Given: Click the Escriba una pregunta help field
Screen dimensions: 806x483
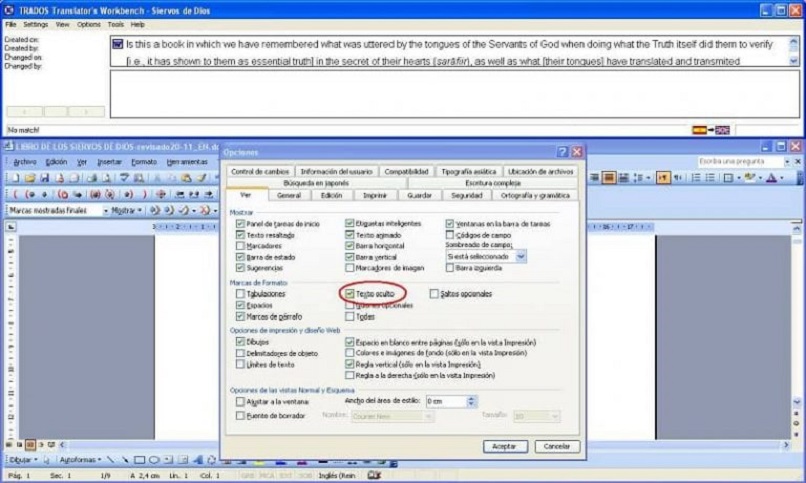Looking at the screenshot, I should click(x=741, y=161).
